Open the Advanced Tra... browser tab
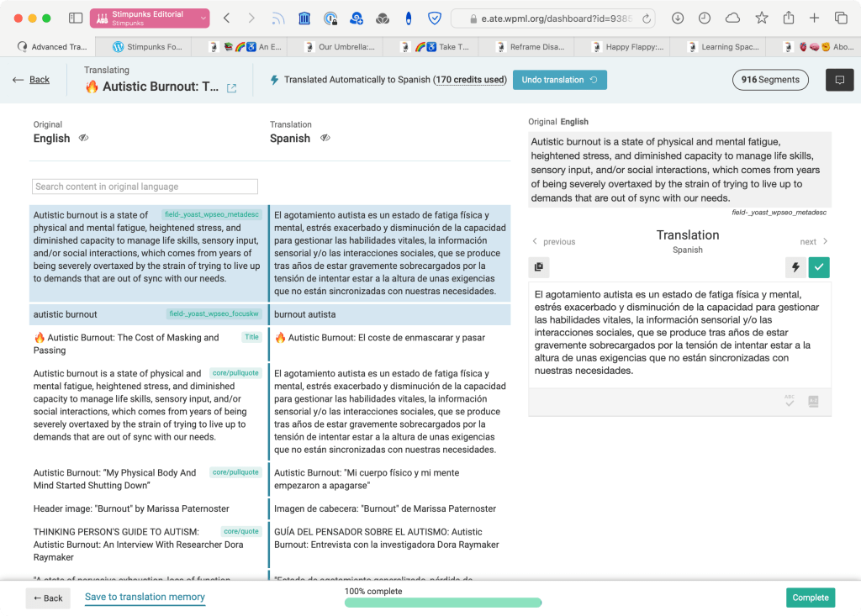 point(50,46)
